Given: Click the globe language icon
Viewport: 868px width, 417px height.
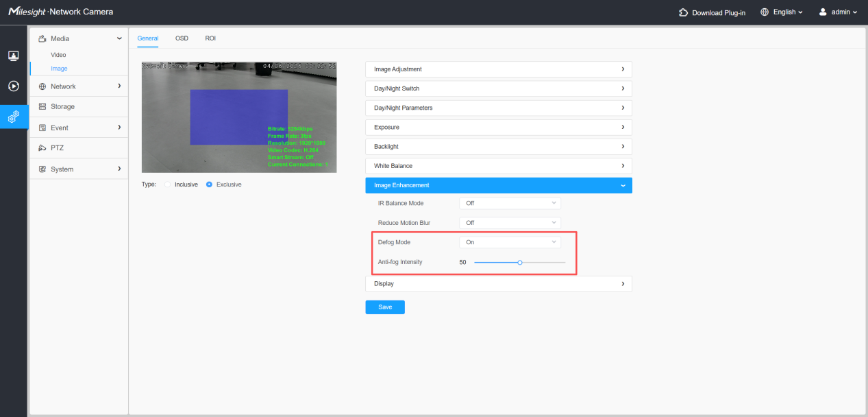Looking at the screenshot, I should tap(765, 12).
